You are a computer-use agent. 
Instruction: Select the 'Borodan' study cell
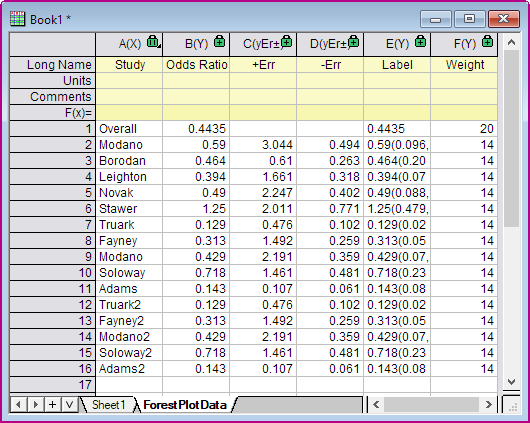pos(129,161)
